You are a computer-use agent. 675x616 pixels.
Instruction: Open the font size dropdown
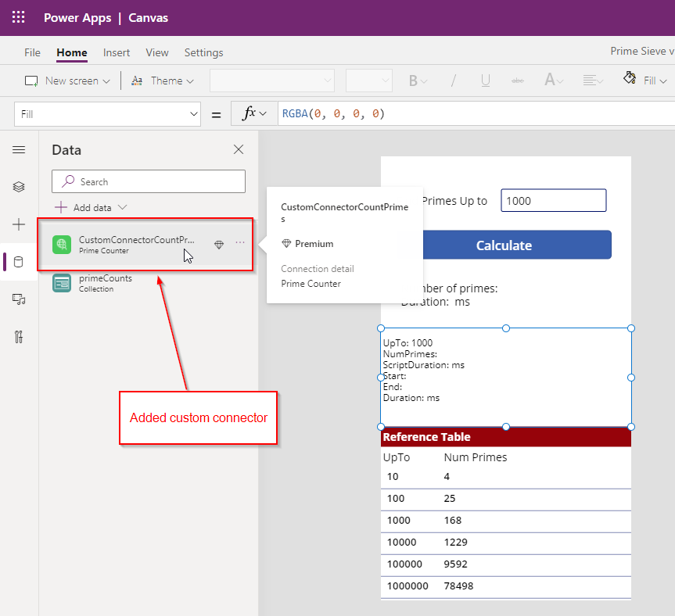369,81
